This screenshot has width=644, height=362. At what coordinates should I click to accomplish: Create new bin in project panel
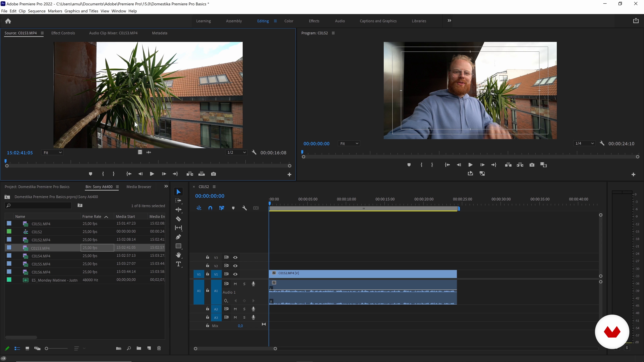(139, 348)
